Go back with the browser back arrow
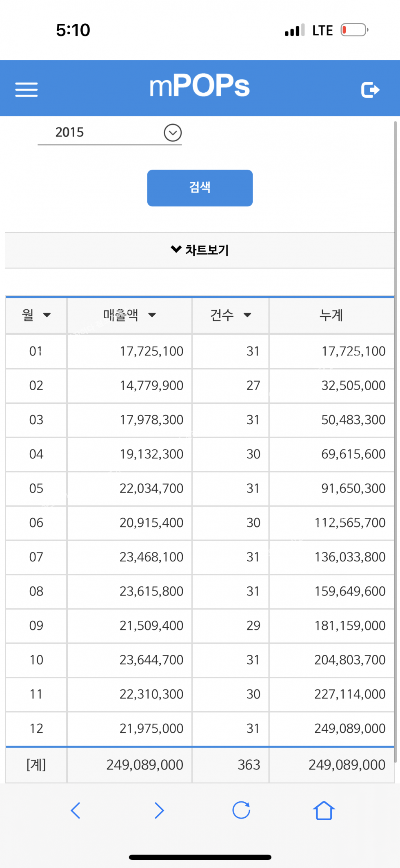This screenshot has height=868, width=400. pyautogui.click(x=76, y=810)
